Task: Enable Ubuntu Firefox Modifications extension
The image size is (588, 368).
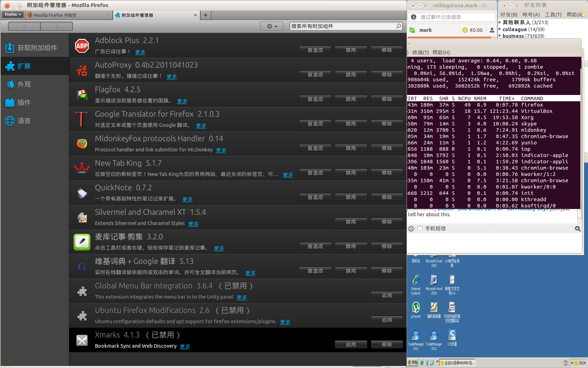Action: [387, 320]
